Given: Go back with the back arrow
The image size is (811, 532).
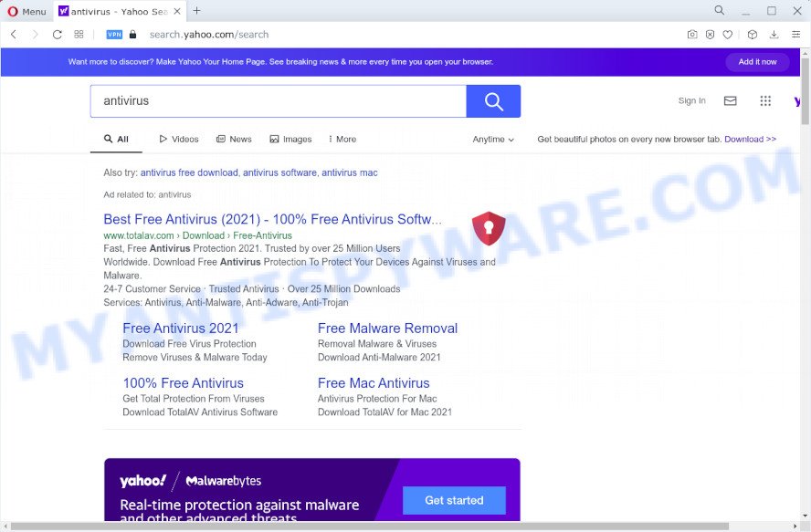Looking at the screenshot, I should [14, 35].
